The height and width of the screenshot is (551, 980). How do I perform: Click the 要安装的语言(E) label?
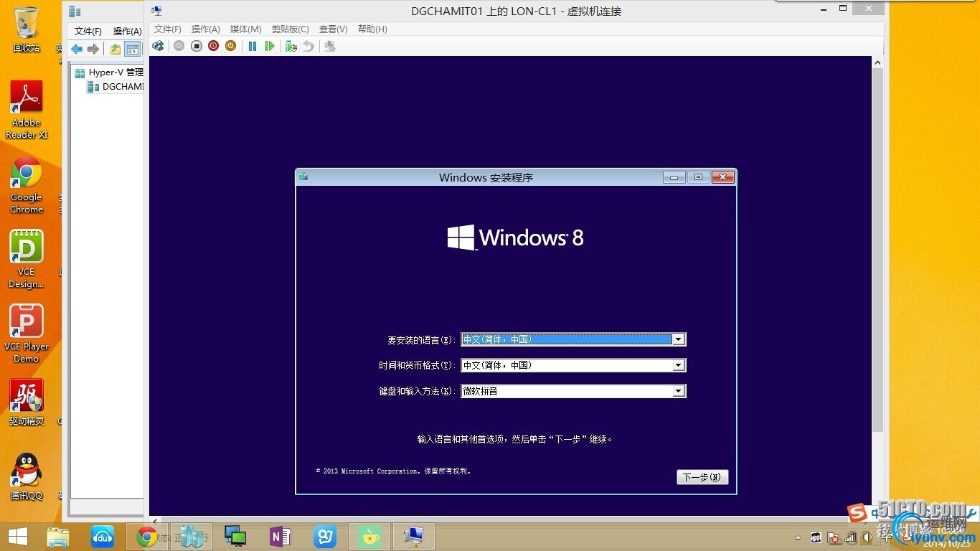coord(421,340)
